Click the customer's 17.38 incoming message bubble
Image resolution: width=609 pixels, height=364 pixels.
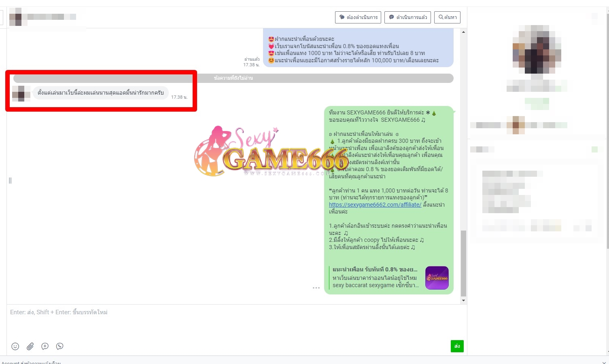[101, 93]
